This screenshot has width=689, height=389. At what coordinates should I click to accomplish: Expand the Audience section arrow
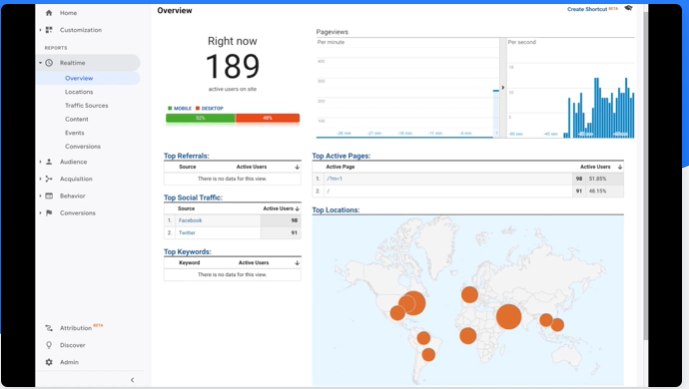40,162
